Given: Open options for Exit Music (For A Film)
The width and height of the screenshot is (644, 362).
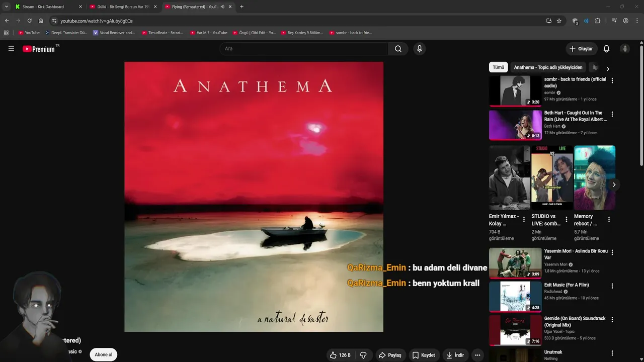Looking at the screenshot, I should pyautogui.click(x=612, y=286).
